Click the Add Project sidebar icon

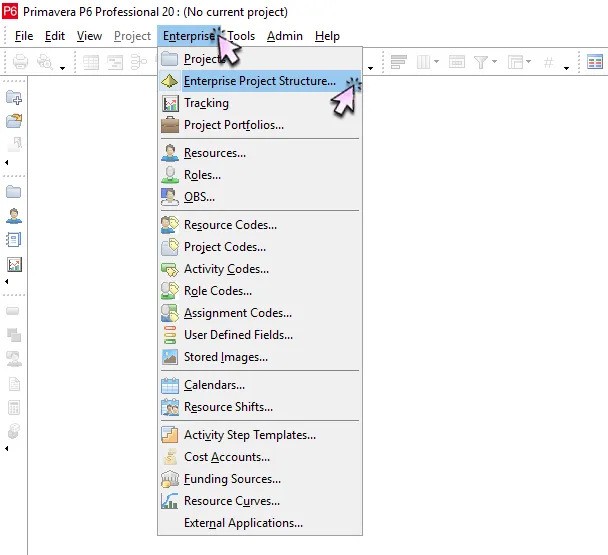(x=14, y=97)
